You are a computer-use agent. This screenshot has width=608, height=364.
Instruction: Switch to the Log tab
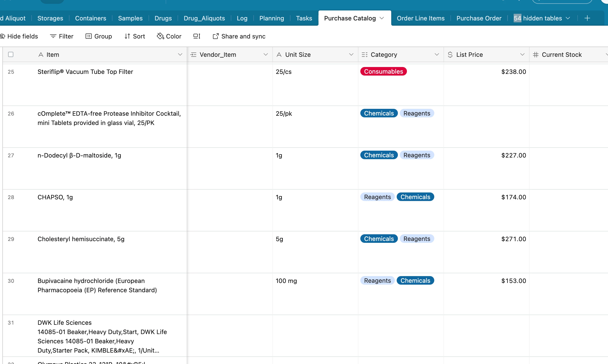point(242,18)
